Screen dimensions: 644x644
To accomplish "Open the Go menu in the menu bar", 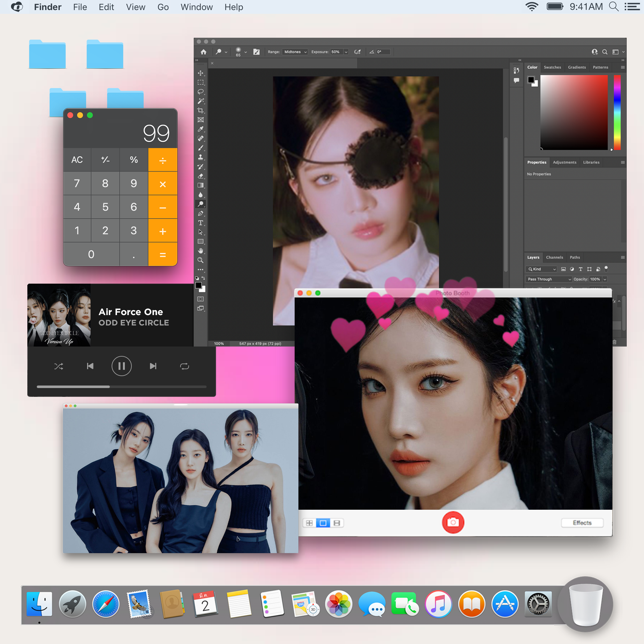I will pyautogui.click(x=163, y=7).
